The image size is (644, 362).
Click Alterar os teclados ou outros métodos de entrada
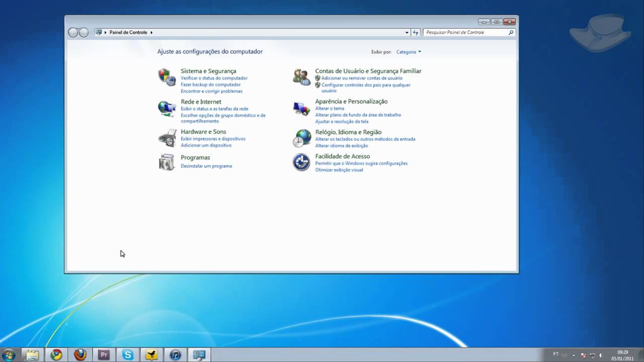(x=365, y=139)
